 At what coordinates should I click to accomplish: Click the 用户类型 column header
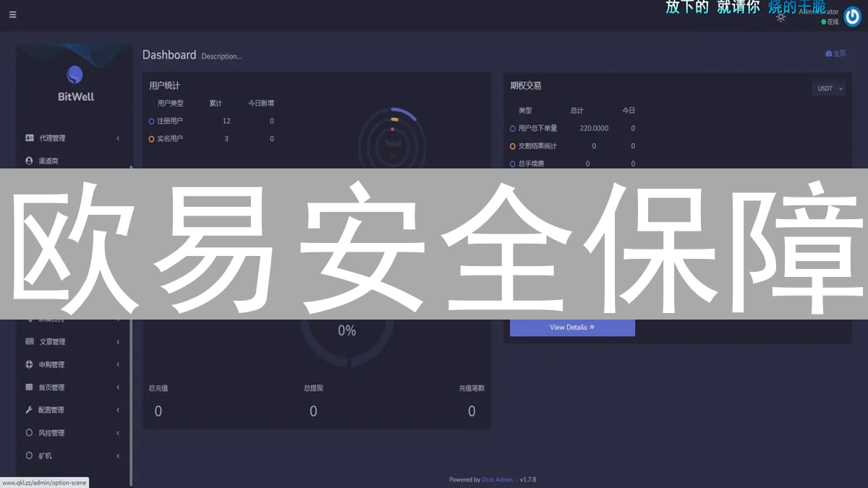[x=171, y=103]
